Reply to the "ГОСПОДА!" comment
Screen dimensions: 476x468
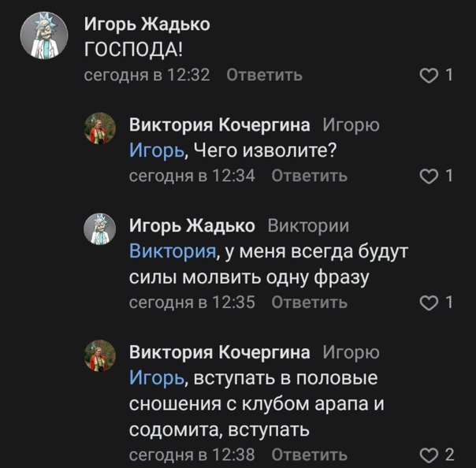[x=264, y=76]
